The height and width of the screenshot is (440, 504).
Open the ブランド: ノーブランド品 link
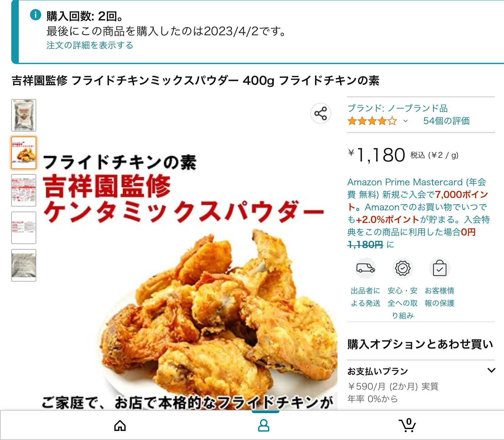[397, 108]
